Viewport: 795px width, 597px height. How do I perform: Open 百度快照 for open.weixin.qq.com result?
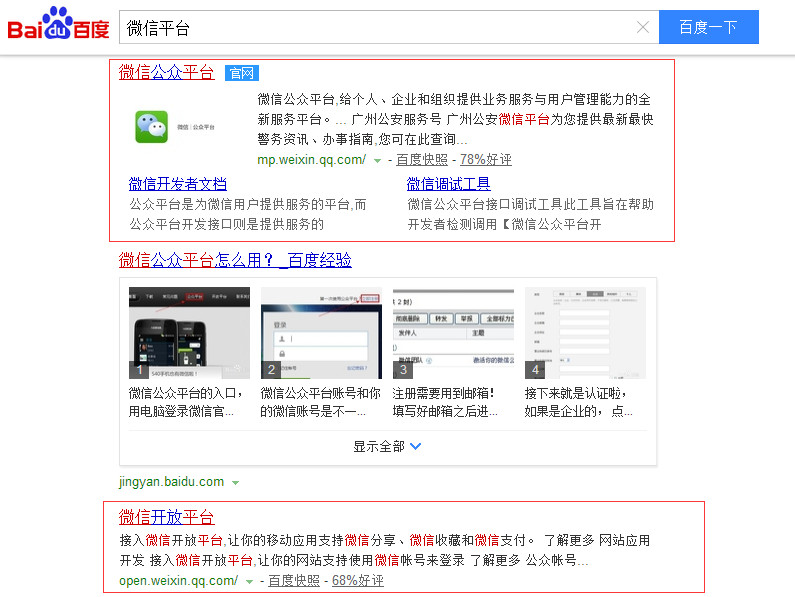pos(294,580)
